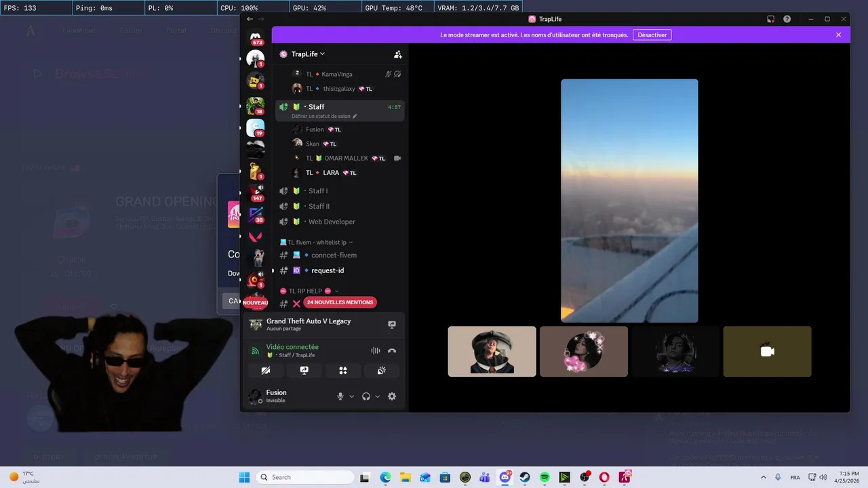Open user settings gear
Viewport: 868px width, 488px height.
click(x=392, y=396)
